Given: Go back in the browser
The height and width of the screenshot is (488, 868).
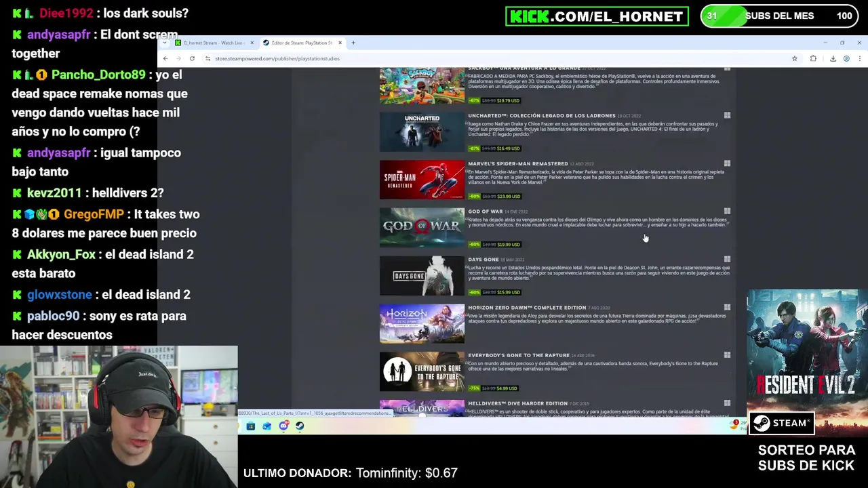Looking at the screenshot, I should (x=165, y=58).
